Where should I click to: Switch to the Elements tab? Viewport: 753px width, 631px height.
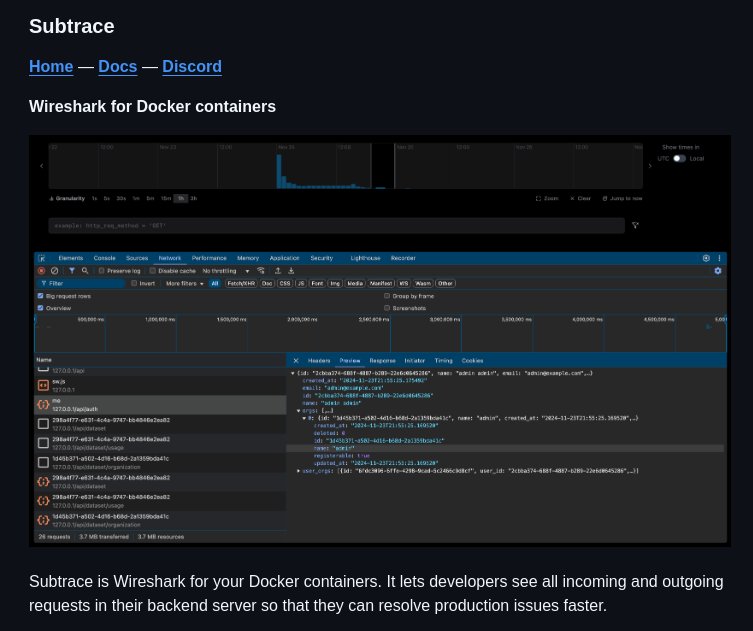71,258
